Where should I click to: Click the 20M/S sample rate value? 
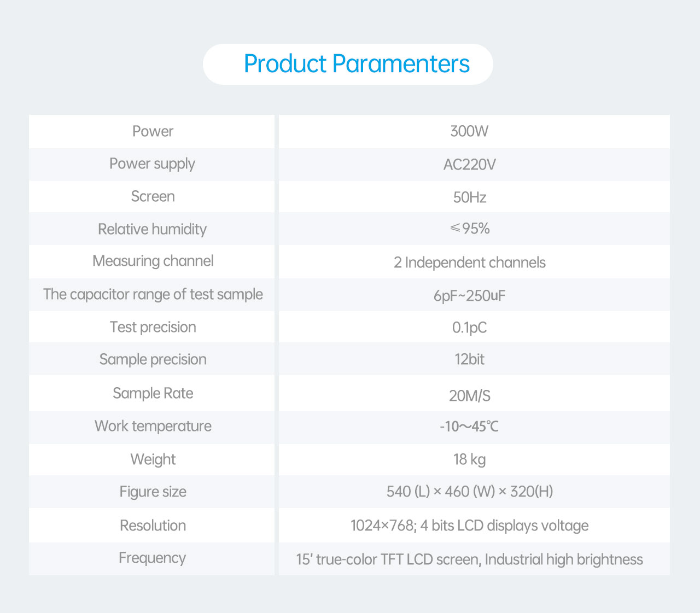click(469, 395)
